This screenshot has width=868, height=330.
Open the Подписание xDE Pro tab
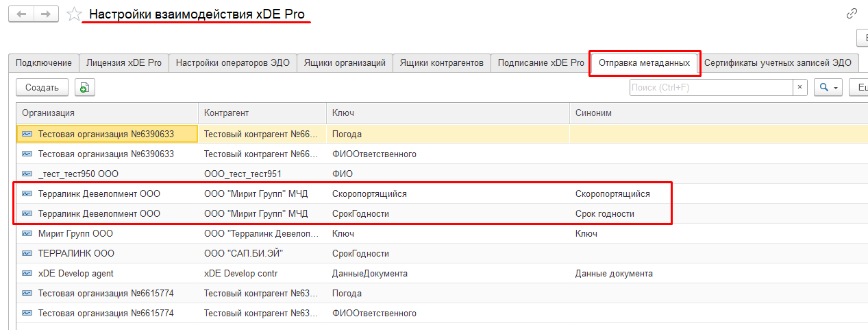coord(541,62)
